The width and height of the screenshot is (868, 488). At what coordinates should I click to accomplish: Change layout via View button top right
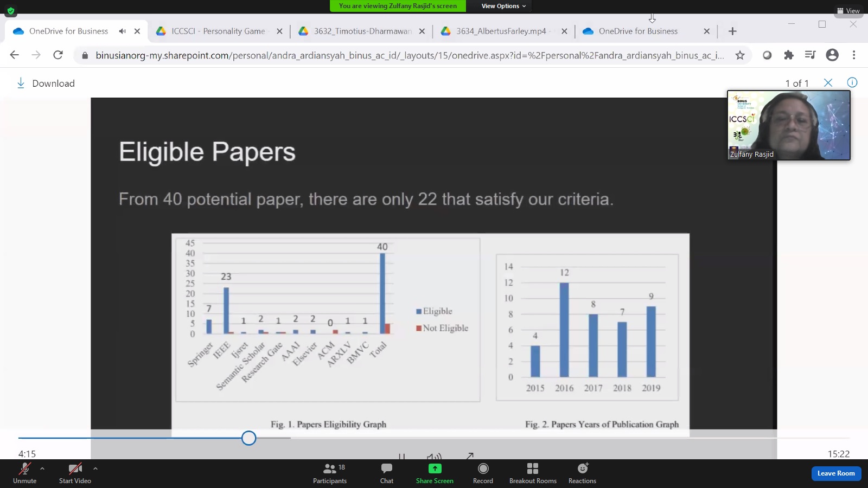pyautogui.click(x=848, y=11)
